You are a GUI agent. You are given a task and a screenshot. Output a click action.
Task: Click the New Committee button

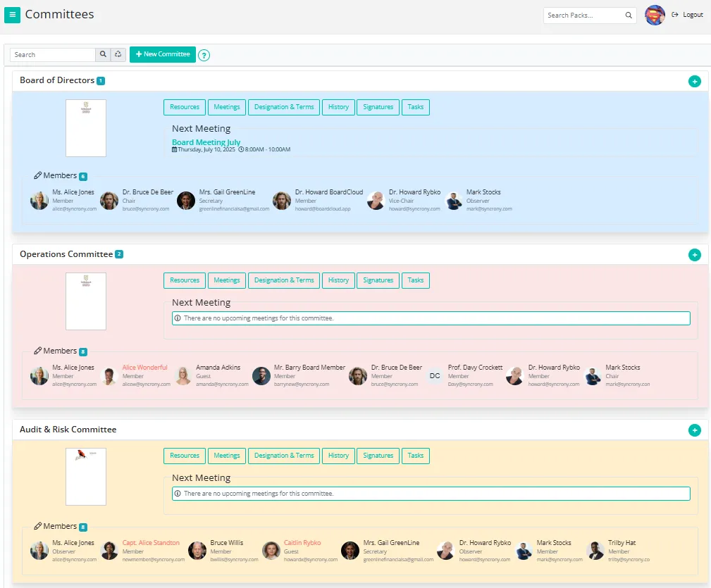coord(163,54)
